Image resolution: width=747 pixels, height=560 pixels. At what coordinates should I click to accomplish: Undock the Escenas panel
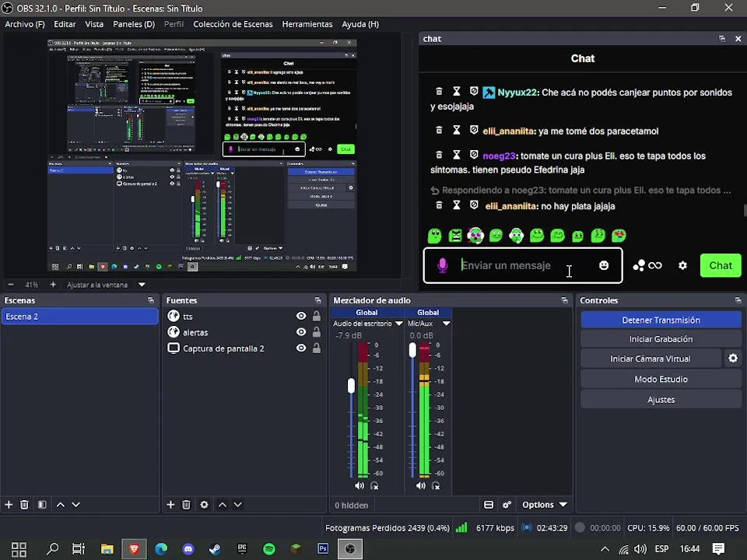(x=151, y=300)
